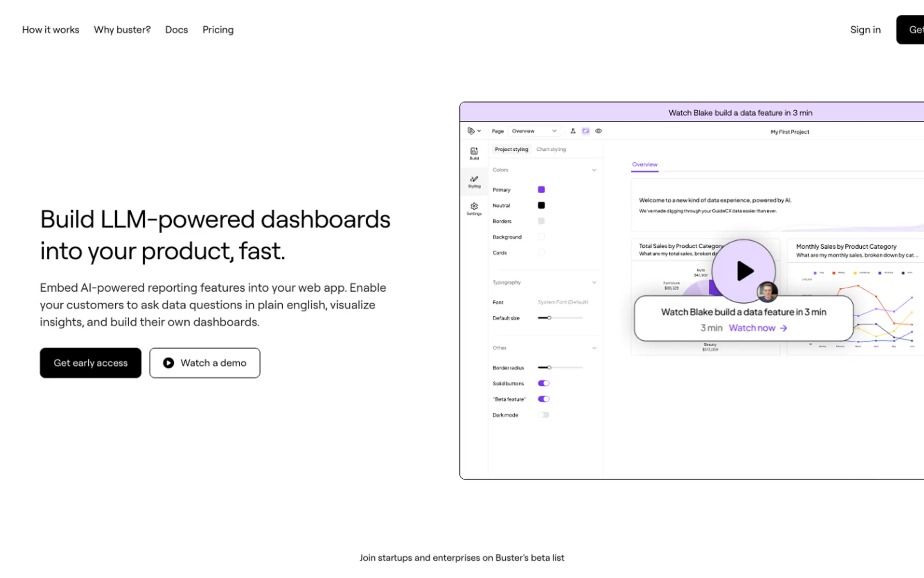Click the Get early access button
The height and width of the screenshot is (578, 924).
click(x=91, y=363)
